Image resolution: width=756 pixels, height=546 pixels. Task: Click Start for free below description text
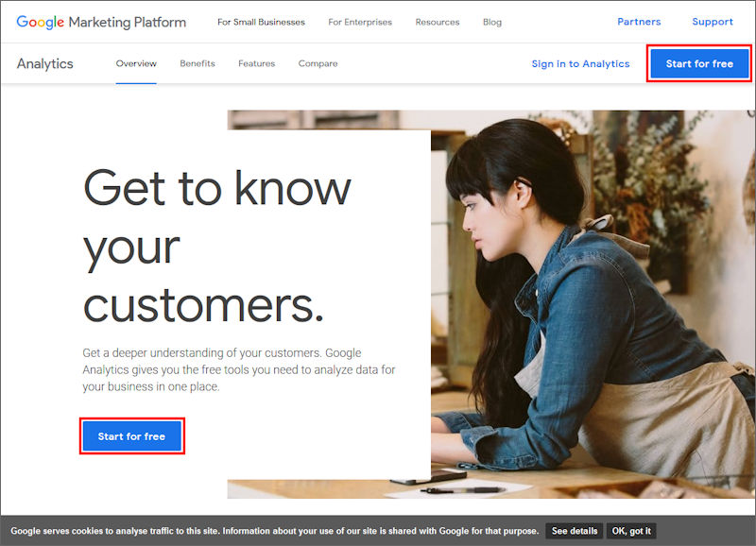(131, 436)
